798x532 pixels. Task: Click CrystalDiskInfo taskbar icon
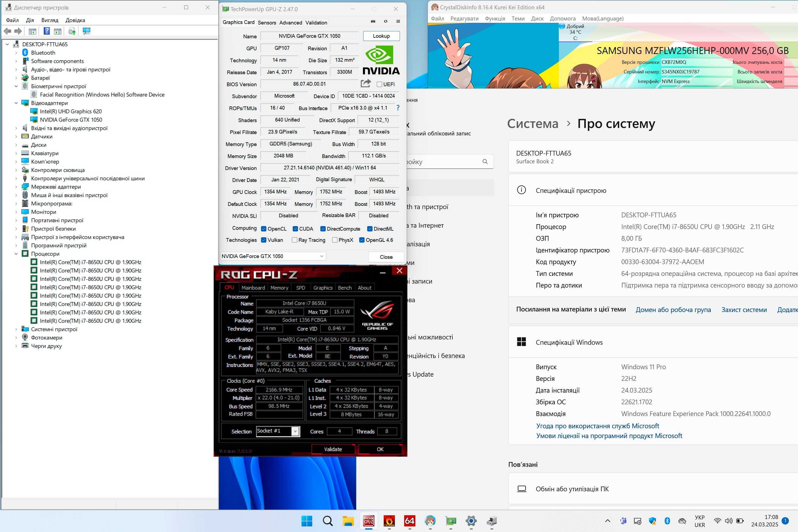tap(430, 521)
